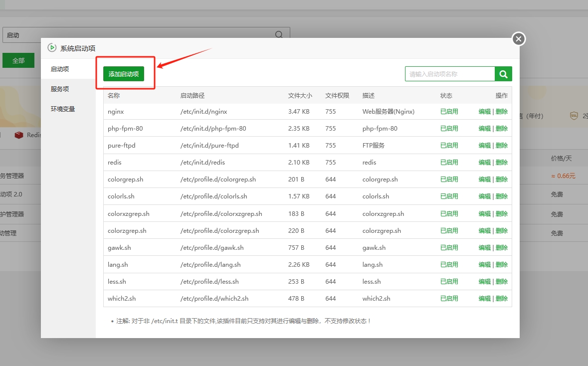
Task: Click the 添加启动项 button
Action: [124, 74]
